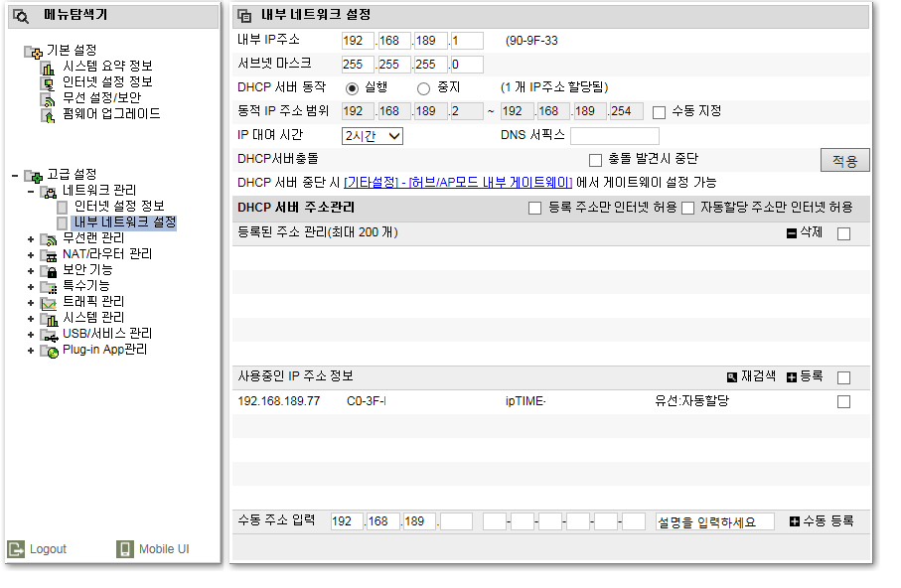This screenshot has height=588, width=901.
Task: Click the 시스템 관리 chart icon
Action: click(49, 319)
